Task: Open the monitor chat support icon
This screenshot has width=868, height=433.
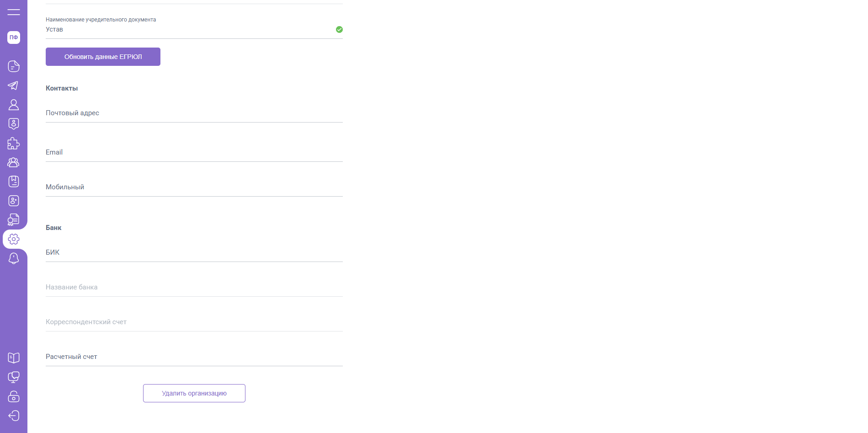Action: 14,377
